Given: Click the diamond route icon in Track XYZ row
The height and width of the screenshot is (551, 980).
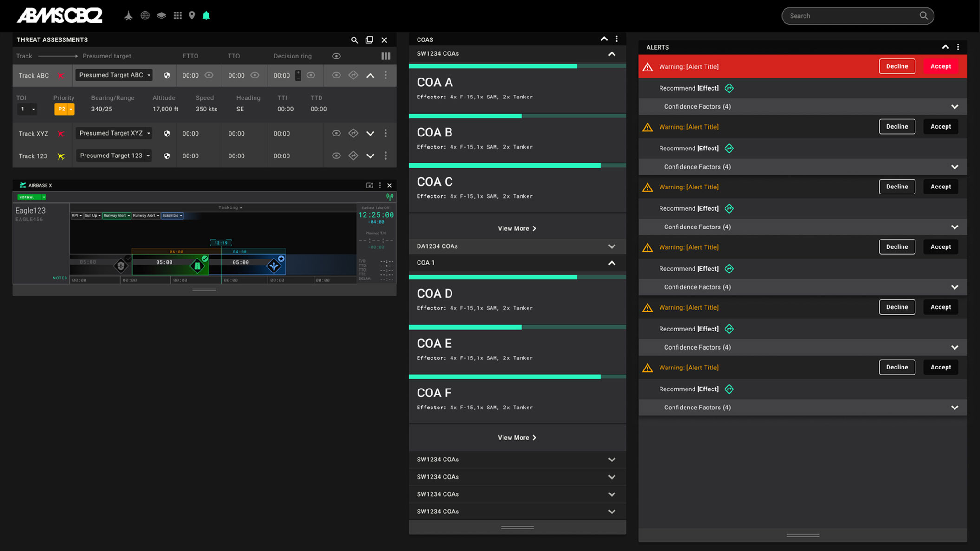Looking at the screenshot, I should click(353, 133).
